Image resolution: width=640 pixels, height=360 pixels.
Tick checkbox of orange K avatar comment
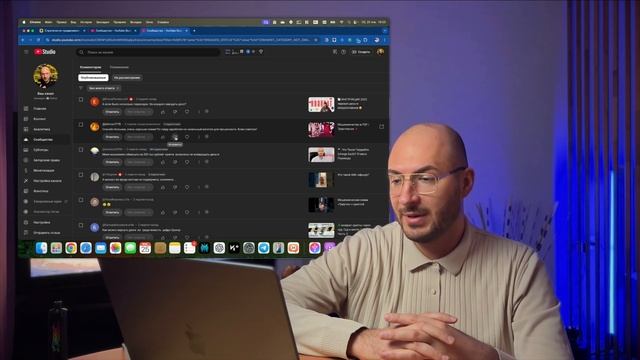coord(81,100)
